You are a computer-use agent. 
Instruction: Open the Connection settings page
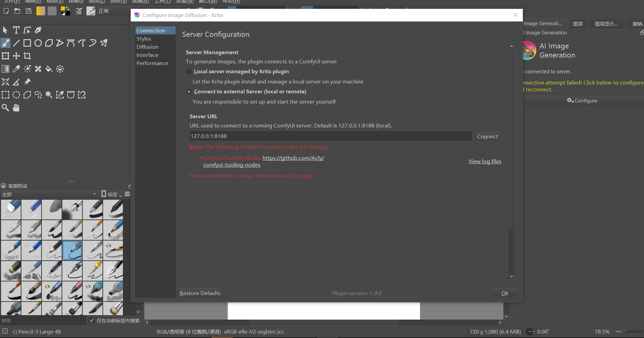point(155,30)
